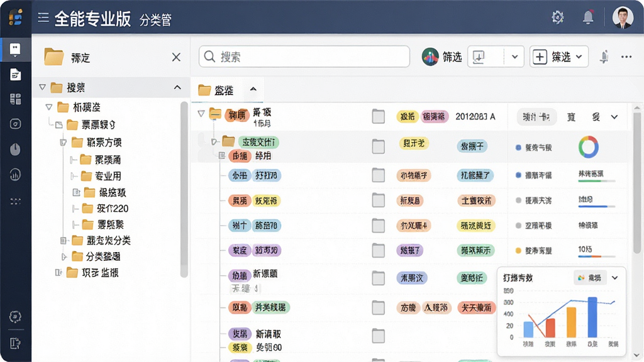Image resolution: width=644 pixels, height=362 pixels.
Task: Open the dropdown chevron on the plus 筛选 button
Action: click(579, 57)
